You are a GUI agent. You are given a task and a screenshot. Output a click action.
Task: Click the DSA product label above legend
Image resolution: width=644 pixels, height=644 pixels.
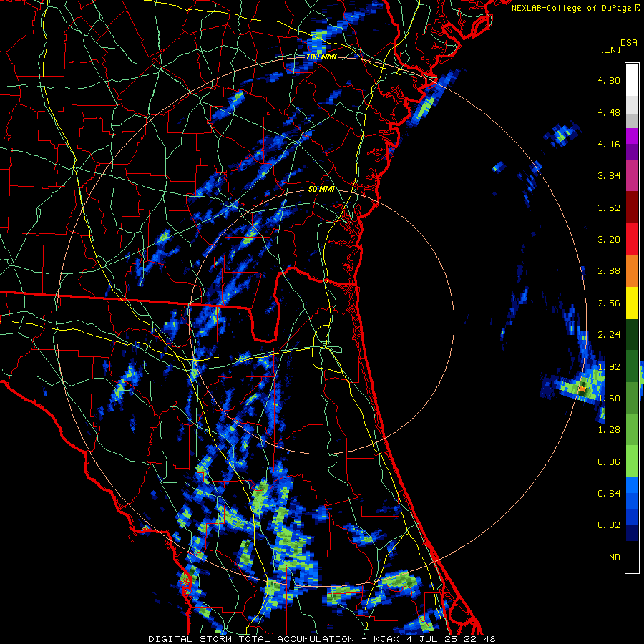click(629, 43)
